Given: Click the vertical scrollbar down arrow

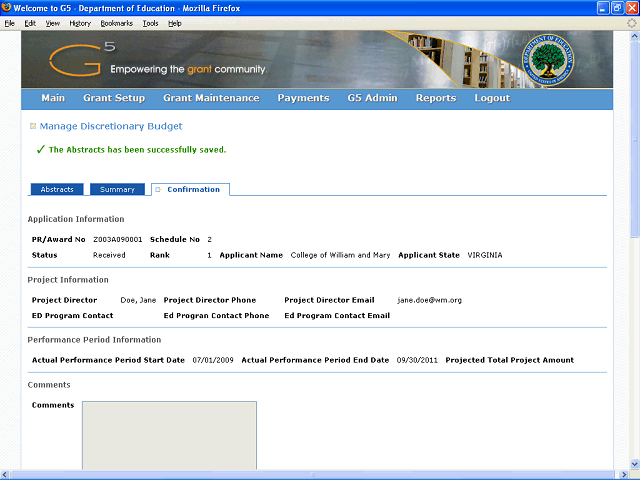Looking at the screenshot, I should 635,464.
